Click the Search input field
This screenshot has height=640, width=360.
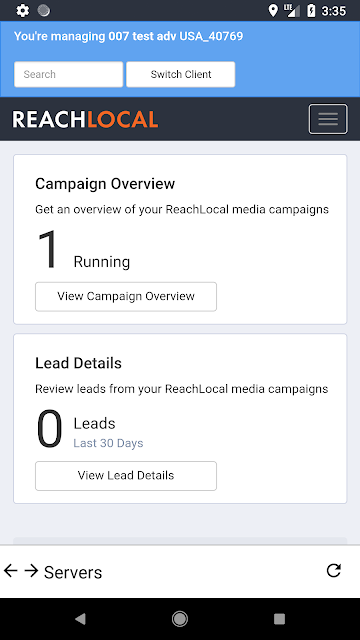coord(69,74)
